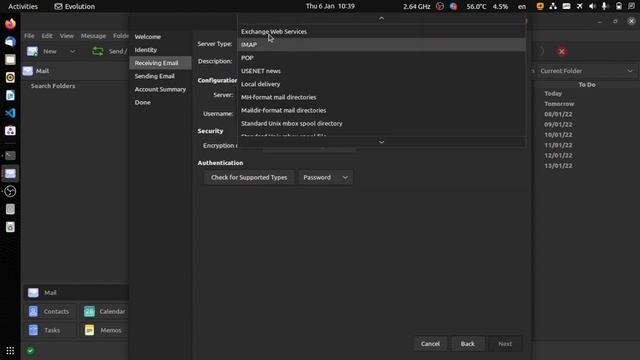Open the clock showing Thu 6 Jan
This screenshot has height=360, width=640.
pyautogui.click(x=330, y=6)
